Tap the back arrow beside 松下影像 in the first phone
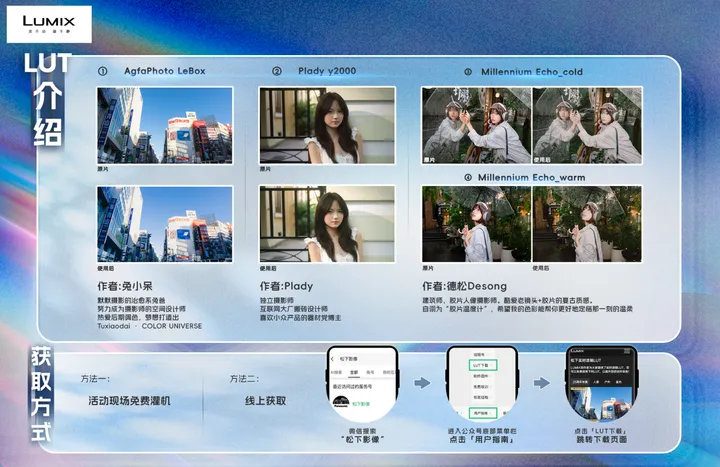 click(x=332, y=359)
